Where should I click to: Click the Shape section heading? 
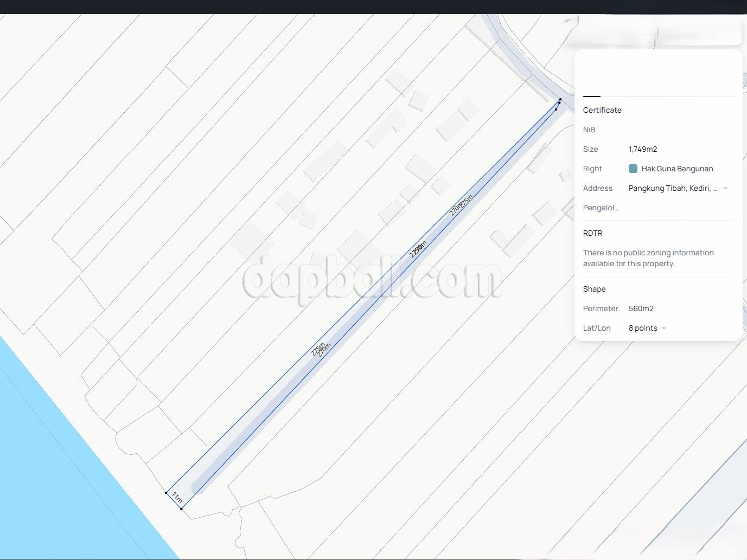[x=594, y=289]
